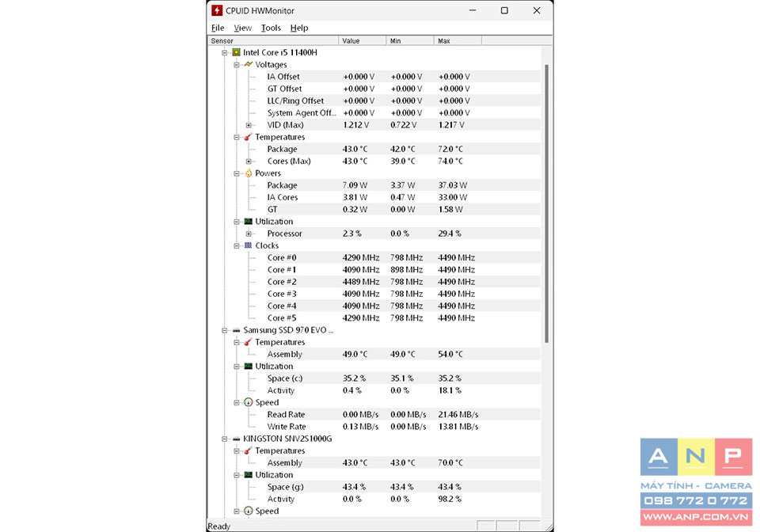Click the Value column header

[363, 40]
